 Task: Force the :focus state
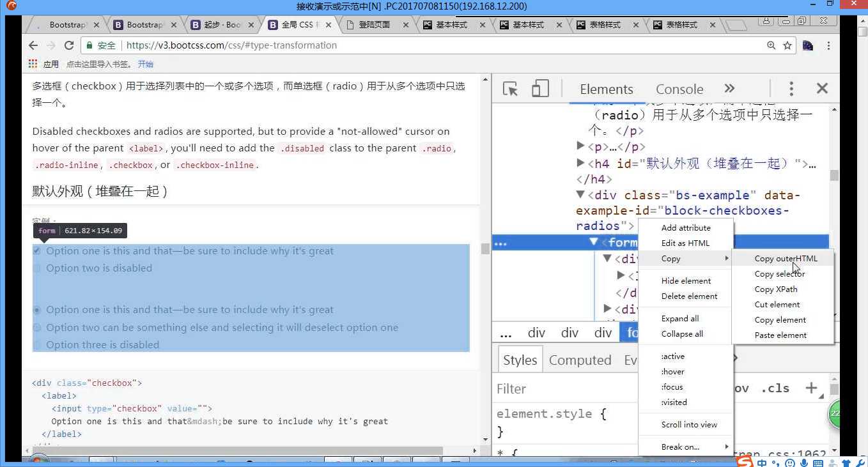(x=672, y=387)
